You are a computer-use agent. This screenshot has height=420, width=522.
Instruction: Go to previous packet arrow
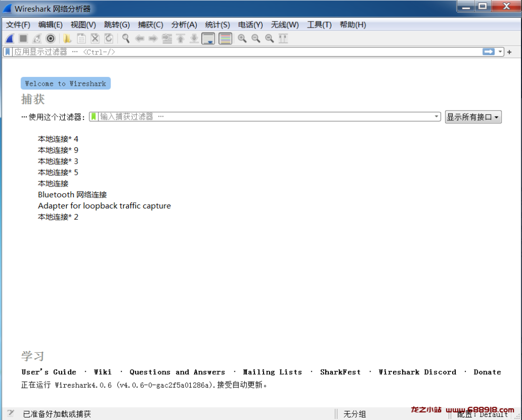(x=140, y=39)
